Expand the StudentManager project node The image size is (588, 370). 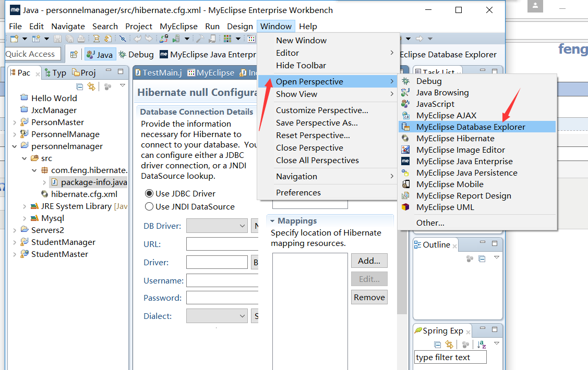pyautogui.click(x=15, y=242)
